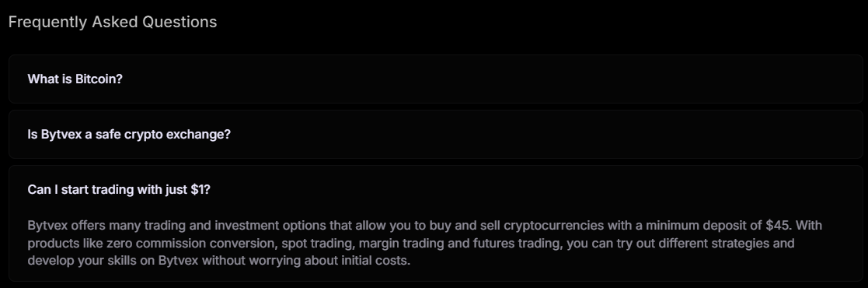The width and height of the screenshot is (868, 288).
Task: Expand "Is Bytvex a safe crypto exchange?"
Action: point(436,135)
